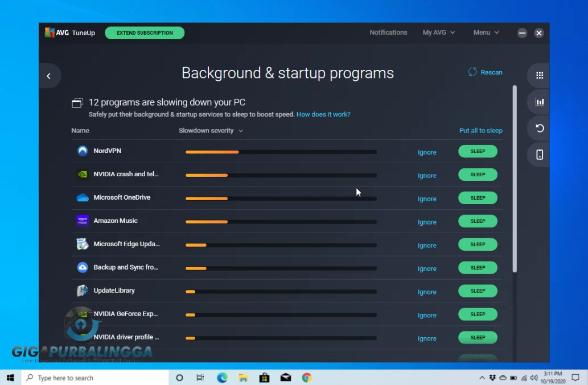Sleep the NVIDIA crash and telemetry service
The image size is (588, 385).
[478, 175]
